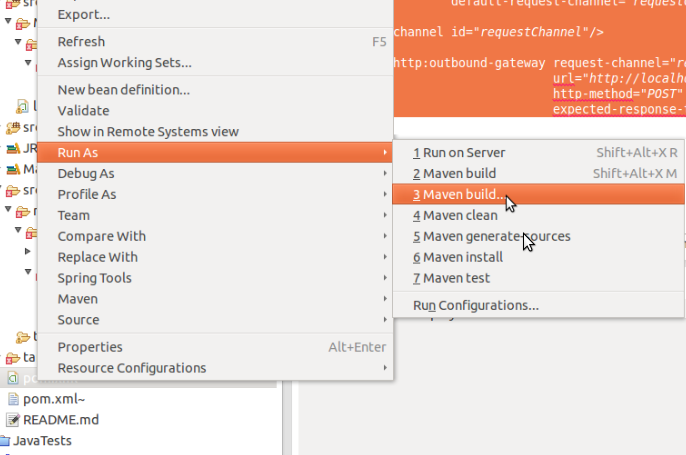Open the Maven submenu

pos(215,299)
